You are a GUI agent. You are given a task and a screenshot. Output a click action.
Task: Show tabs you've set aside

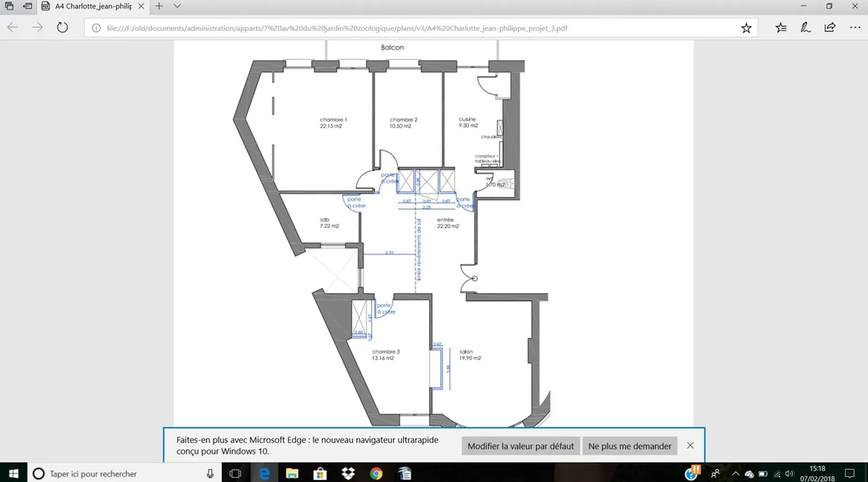pyautogui.click(x=9, y=6)
